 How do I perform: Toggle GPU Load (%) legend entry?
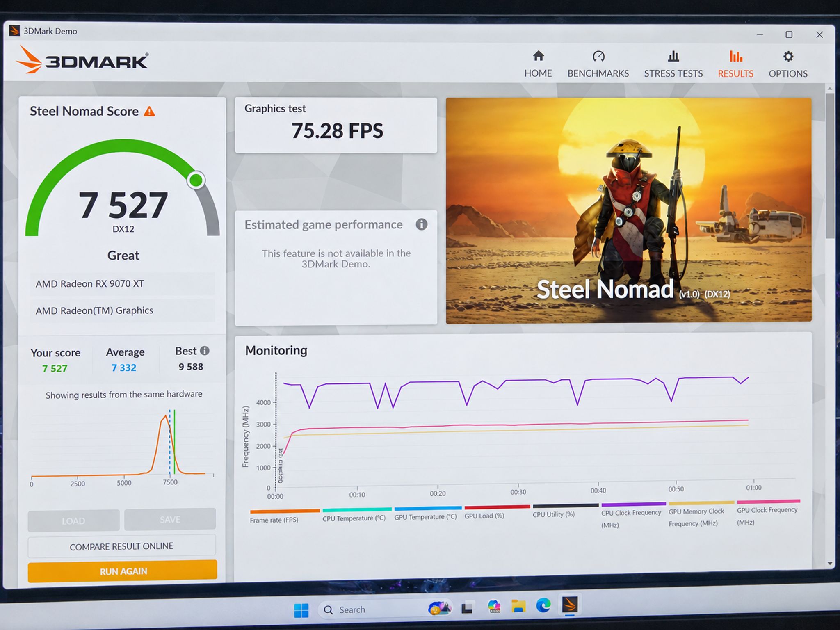(x=497, y=513)
